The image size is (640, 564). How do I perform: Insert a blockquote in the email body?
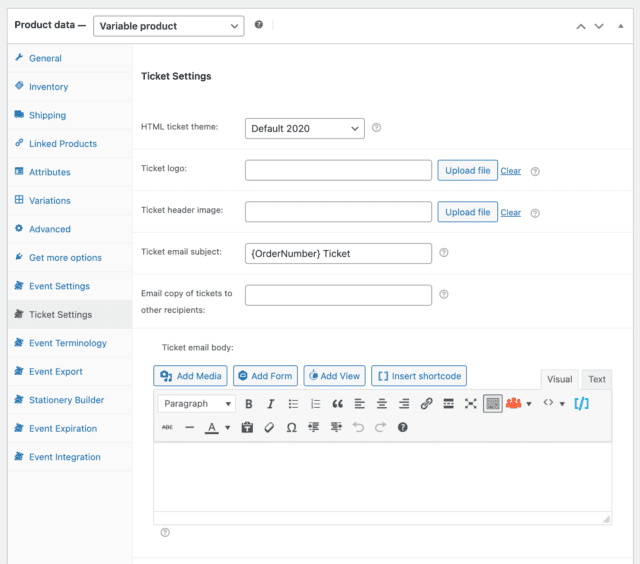pyautogui.click(x=337, y=404)
